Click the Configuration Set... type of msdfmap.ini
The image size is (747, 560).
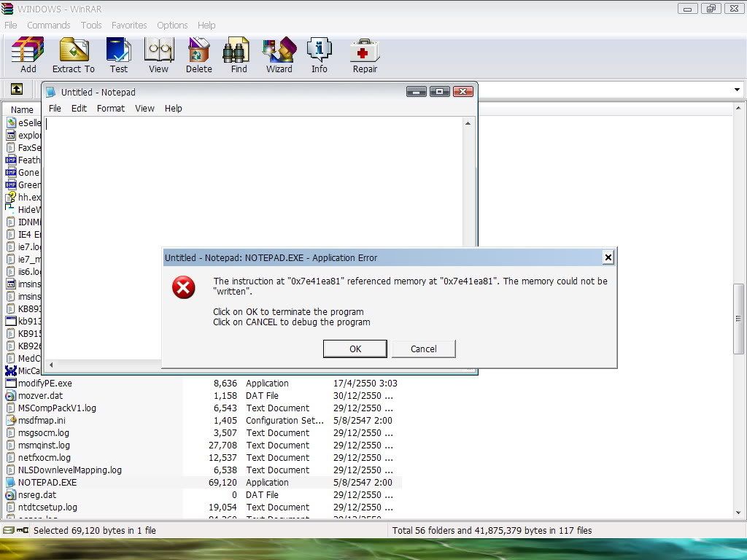285,421
